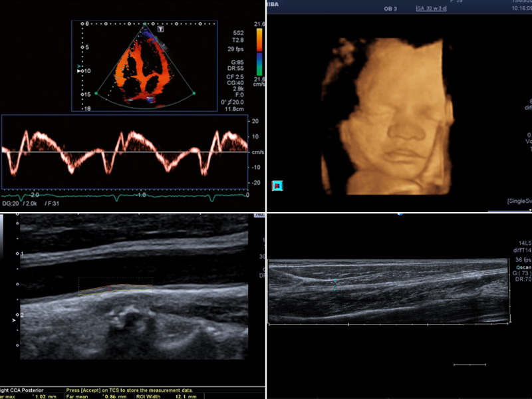
Task: Click the 'CF 2.5' color frequency value
Action: [x=235, y=77]
